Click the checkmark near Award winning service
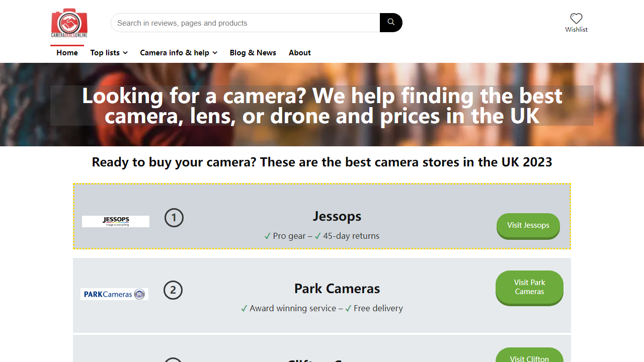The width and height of the screenshot is (644, 362). coord(244,308)
